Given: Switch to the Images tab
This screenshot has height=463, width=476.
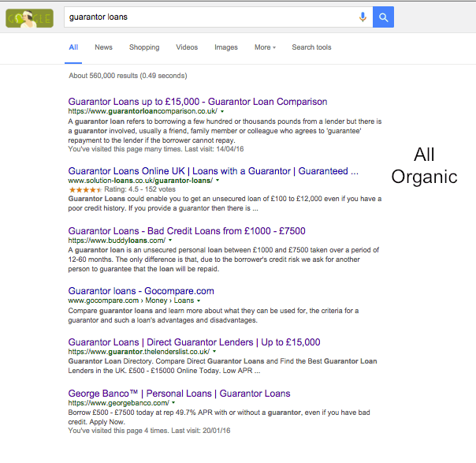Looking at the screenshot, I should click(x=226, y=47).
